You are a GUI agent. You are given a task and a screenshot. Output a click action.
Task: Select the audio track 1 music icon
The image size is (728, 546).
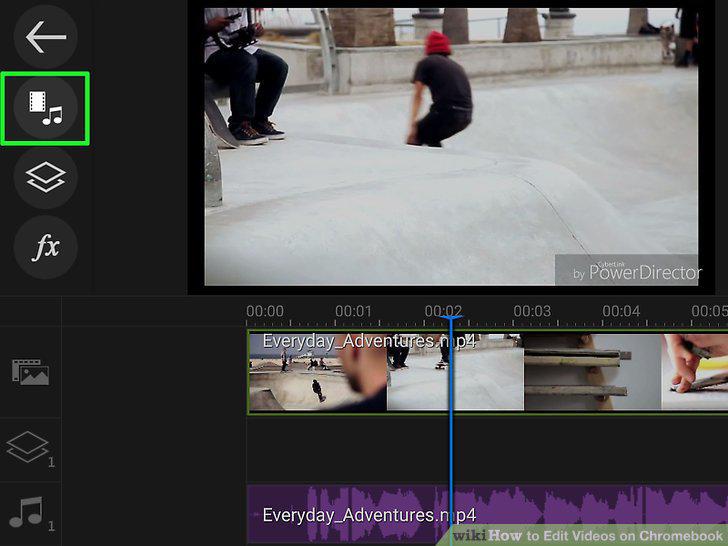pos(31,514)
